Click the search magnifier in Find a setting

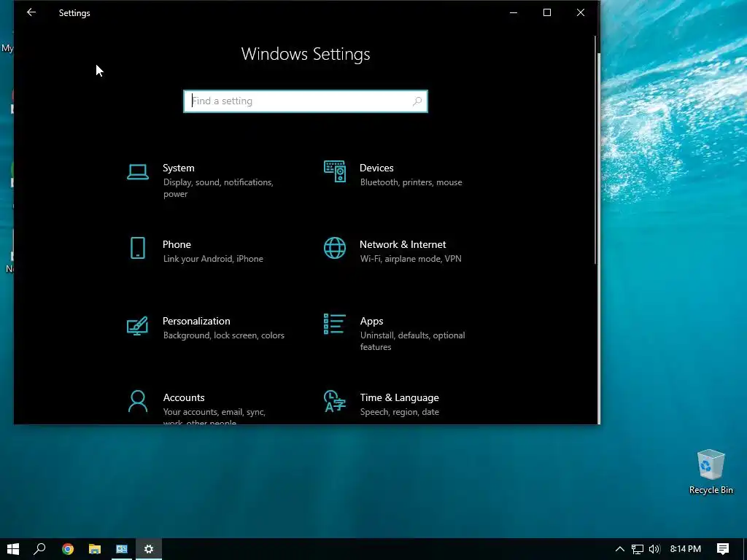coord(417,101)
